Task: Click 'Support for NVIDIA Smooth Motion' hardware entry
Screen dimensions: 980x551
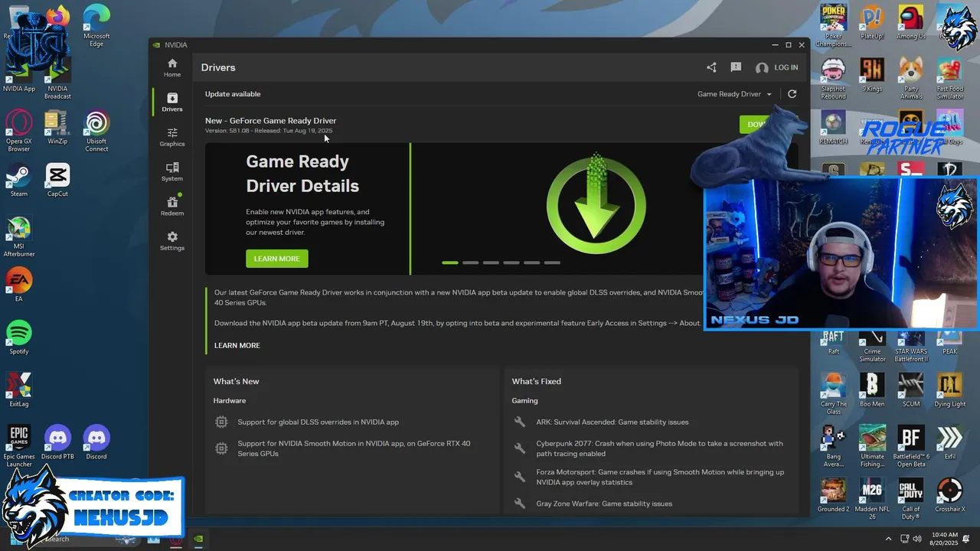Action: tap(354, 448)
